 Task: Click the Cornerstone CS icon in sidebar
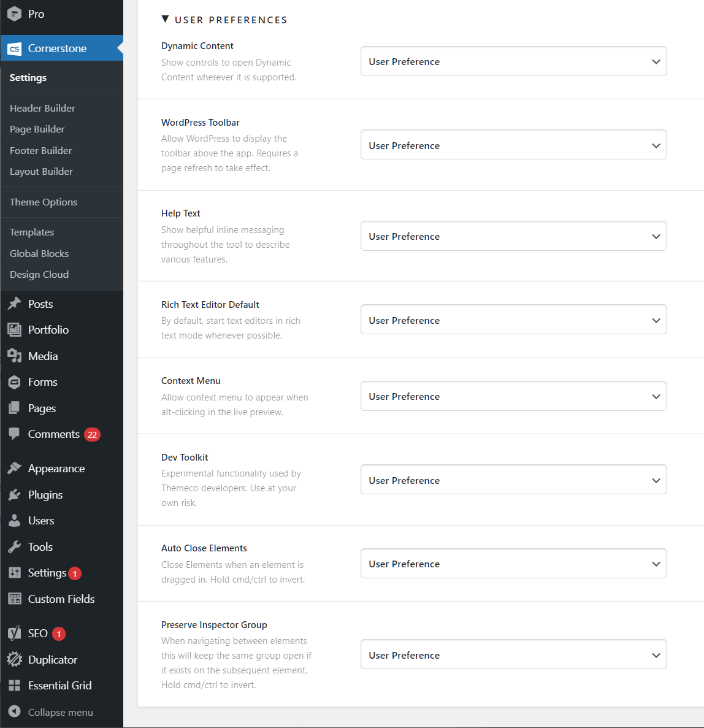click(14, 48)
